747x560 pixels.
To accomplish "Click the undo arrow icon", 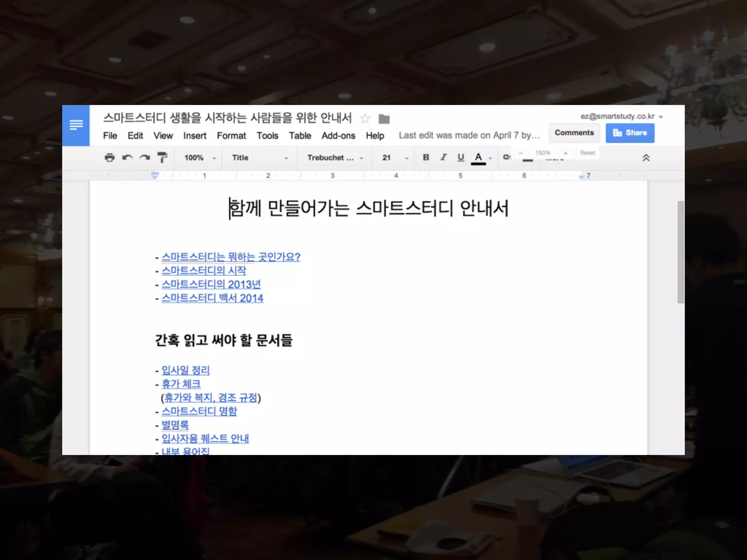I will coord(127,157).
